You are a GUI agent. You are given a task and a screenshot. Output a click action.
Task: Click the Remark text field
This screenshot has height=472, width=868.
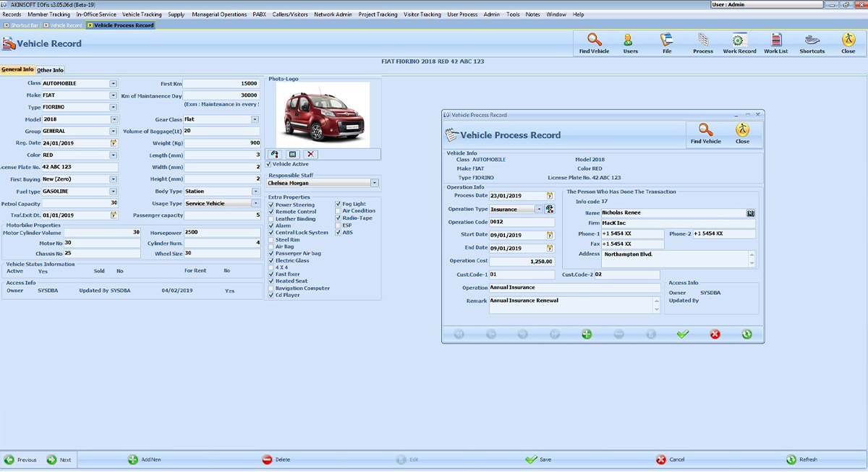[x=571, y=305]
